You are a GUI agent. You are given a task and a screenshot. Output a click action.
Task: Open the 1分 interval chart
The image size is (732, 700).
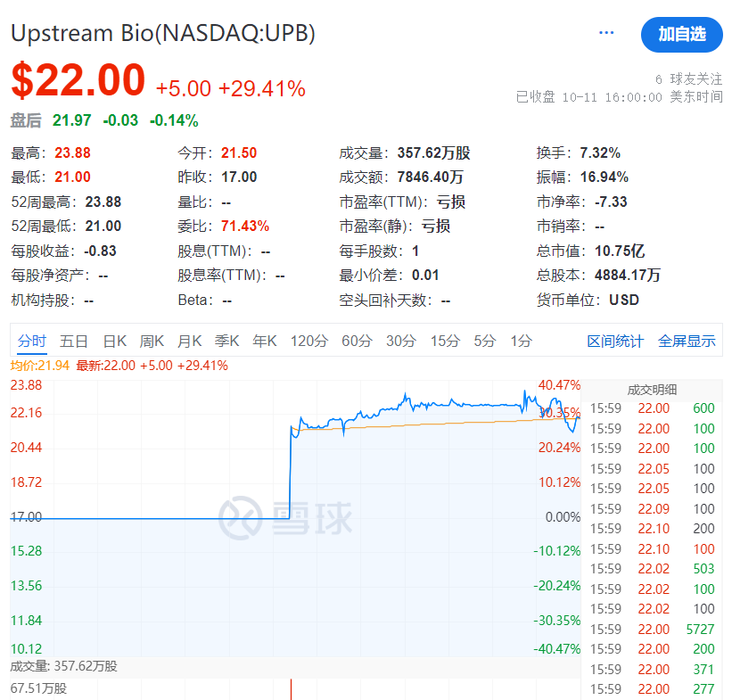[x=521, y=341]
